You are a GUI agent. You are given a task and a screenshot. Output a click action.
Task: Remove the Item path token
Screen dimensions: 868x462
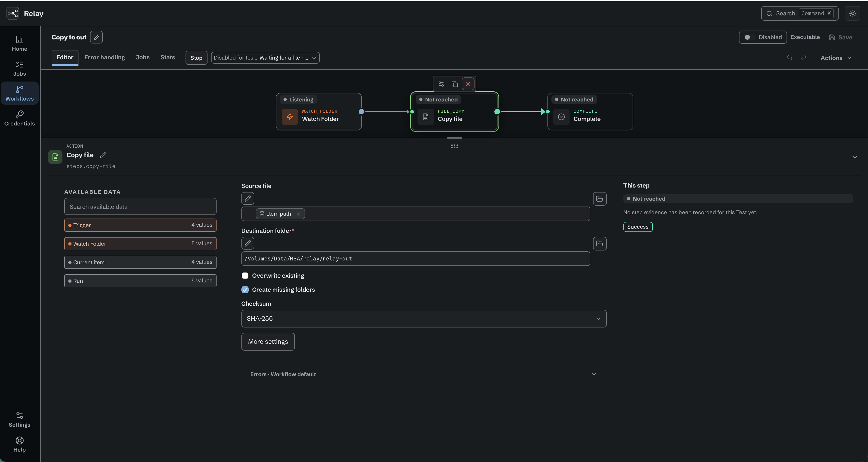[298, 214]
